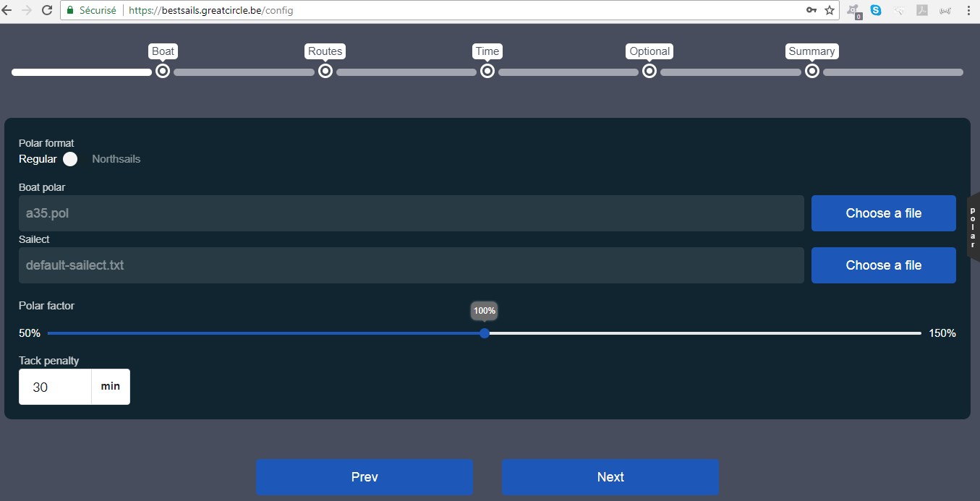
Task: Click the Tack penalty minutes field
Action: click(55, 387)
